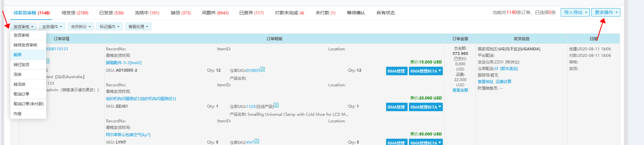Viewport: 644px width, 145px height.
Task: Open the 冻结中 (191) tab
Action: pos(147,13)
